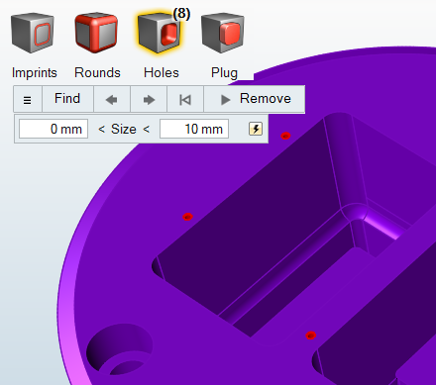Click Remove to delete found holes
Image resolution: width=436 pixels, height=385 pixels.
click(x=254, y=99)
